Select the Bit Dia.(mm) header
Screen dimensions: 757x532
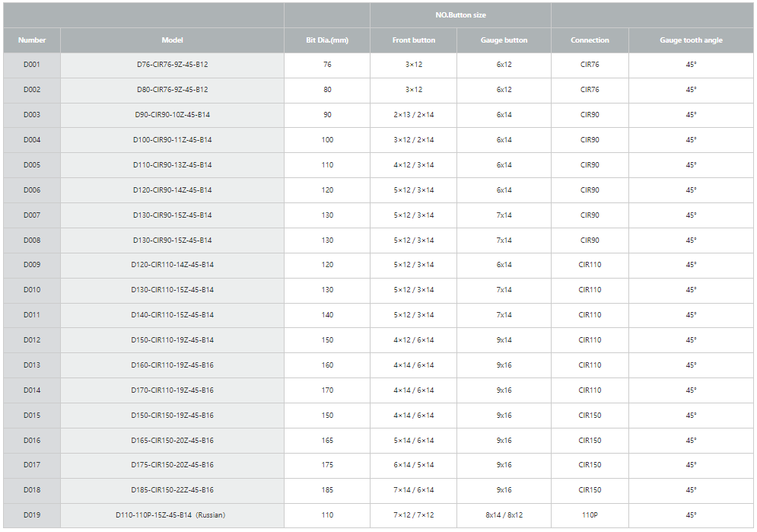(x=327, y=40)
